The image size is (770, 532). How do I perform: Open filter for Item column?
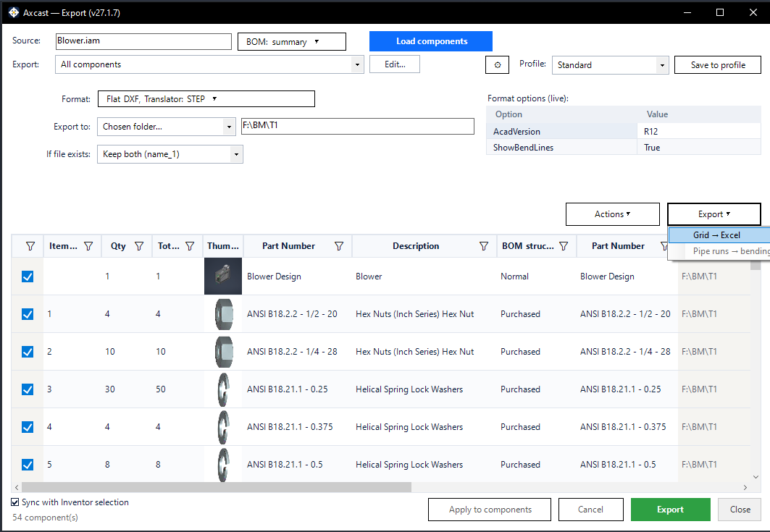pos(88,246)
